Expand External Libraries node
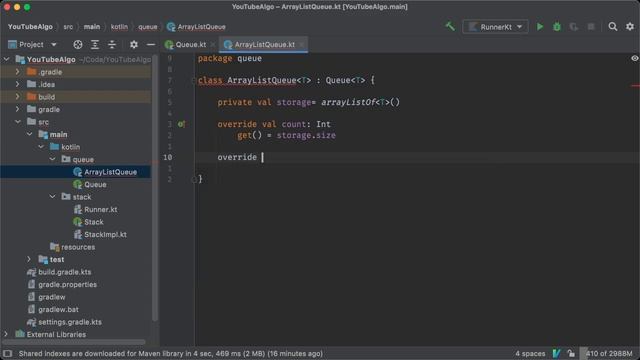Image resolution: width=640 pixels, height=360 pixels. click(x=6, y=334)
